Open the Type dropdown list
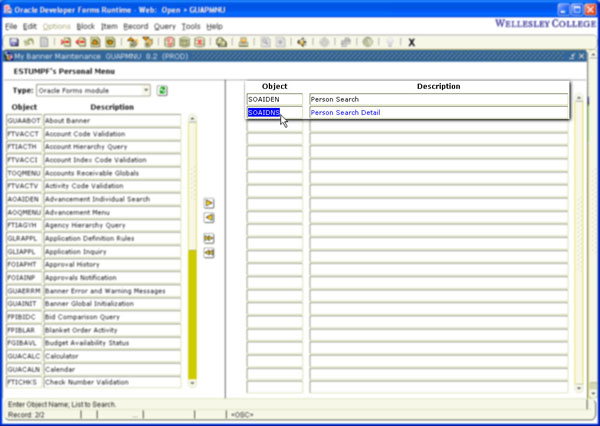Image resolution: width=600 pixels, height=426 pixels. tap(146, 90)
